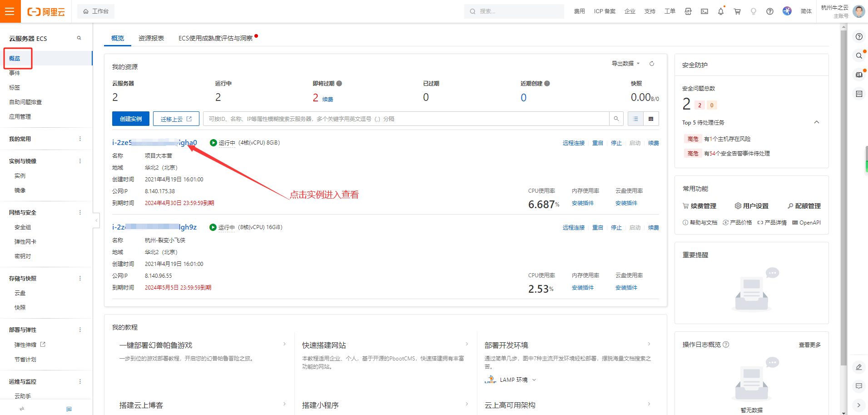The width and height of the screenshot is (868, 415).
Task: Expand the LAMP 环境 dropdown
Action: pyautogui.click(x=534, y=380)
